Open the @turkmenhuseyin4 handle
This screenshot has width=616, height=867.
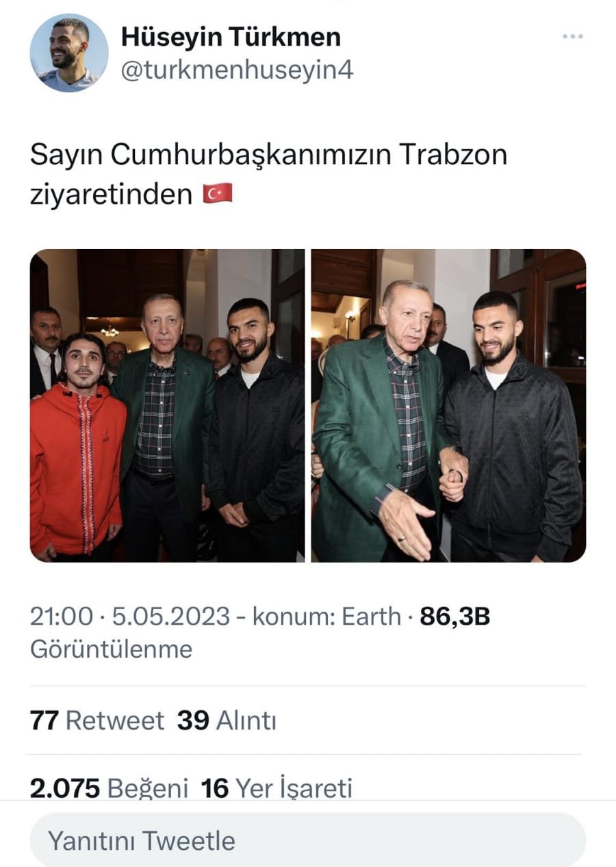point(237,70)
